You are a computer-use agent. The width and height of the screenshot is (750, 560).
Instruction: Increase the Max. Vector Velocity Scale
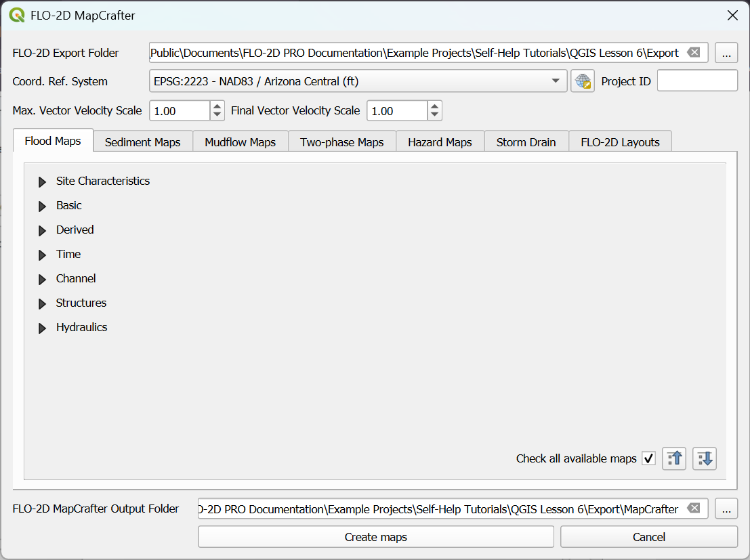(217, 106)
